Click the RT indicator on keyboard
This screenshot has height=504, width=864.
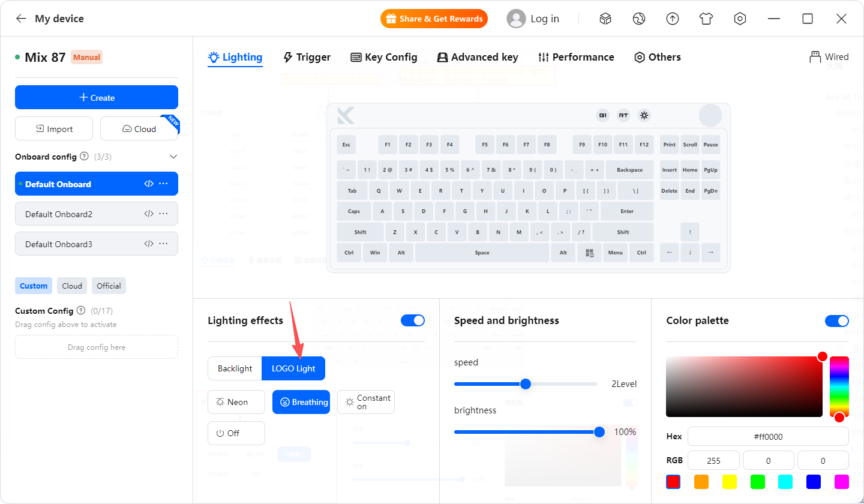(x=623, y=115)
